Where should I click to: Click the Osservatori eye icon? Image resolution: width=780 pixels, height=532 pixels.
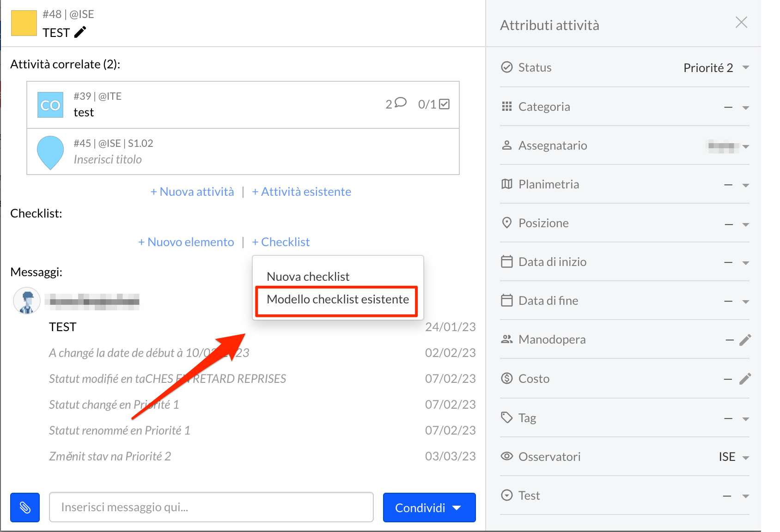pyautogui.click(x=507, y=456)
